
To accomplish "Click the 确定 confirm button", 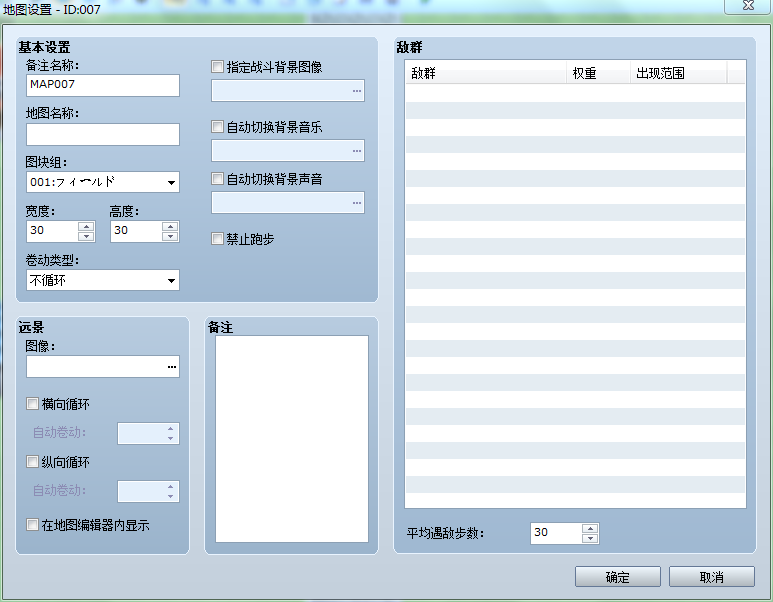I will pyautogui.click(x=618, y=577).
